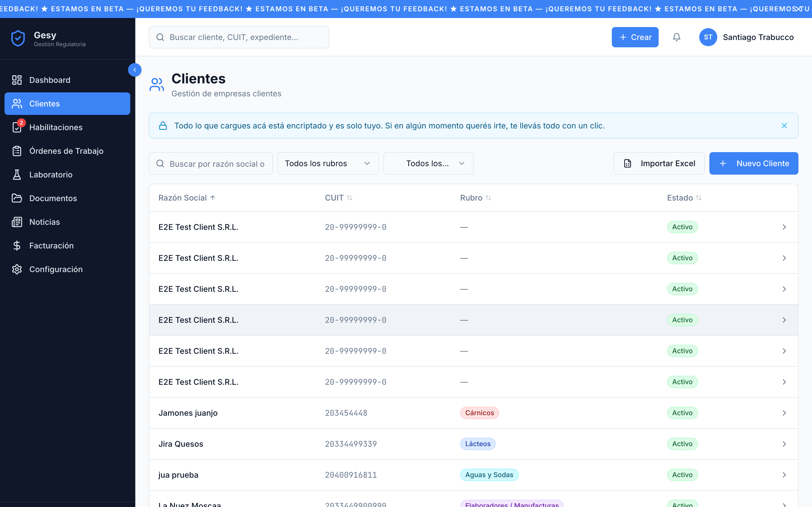
Task: Sort the table by the Rubro column
Action: click(x=475, y=198)
